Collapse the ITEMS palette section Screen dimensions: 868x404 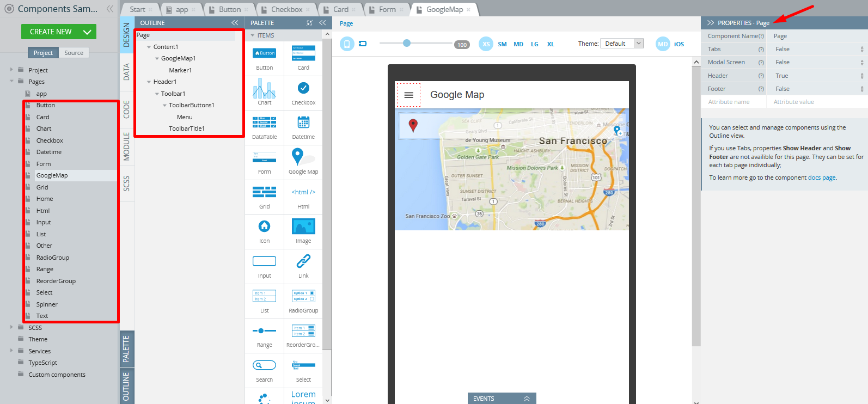253,35
